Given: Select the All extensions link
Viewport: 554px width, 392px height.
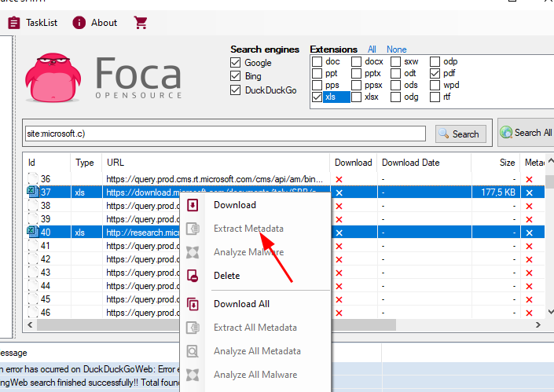Looking at the screenshot, I should click(372, 49).
